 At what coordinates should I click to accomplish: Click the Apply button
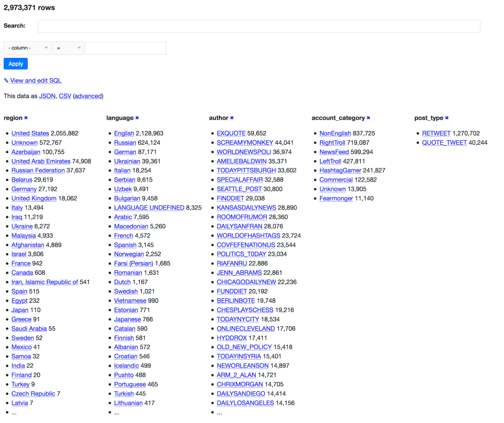[16, 64]
